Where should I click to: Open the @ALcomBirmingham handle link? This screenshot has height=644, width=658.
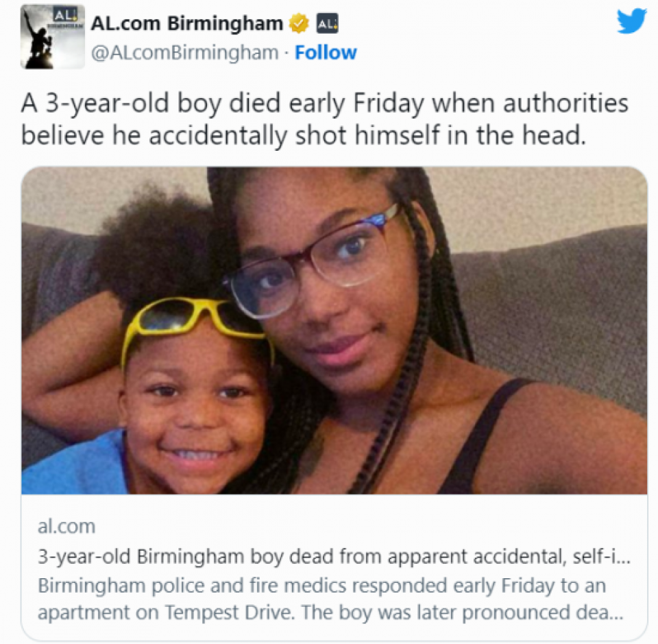coord(184,53)
